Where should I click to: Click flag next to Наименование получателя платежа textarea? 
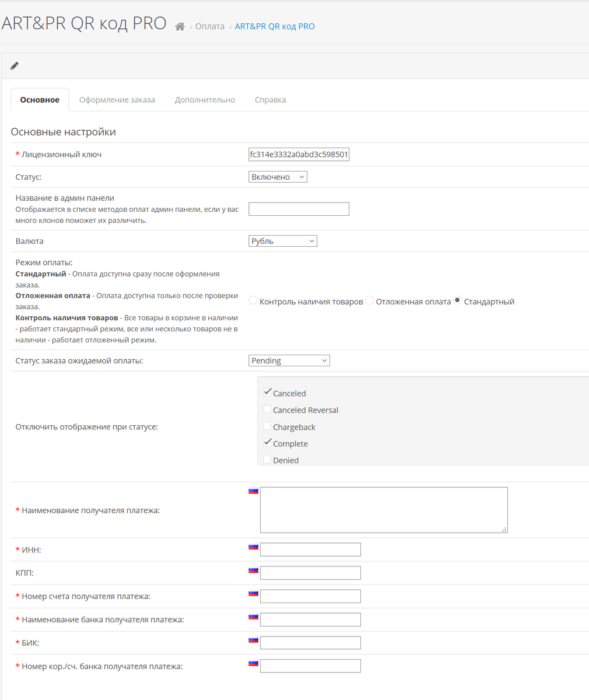[x=253, y=491]
